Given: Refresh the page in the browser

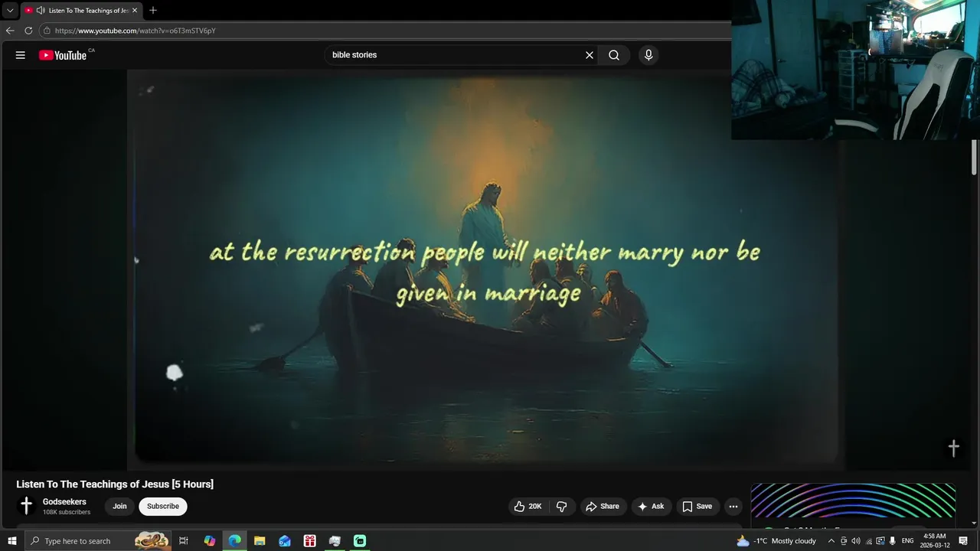Looking at the screenshot, I should point(28,31).
